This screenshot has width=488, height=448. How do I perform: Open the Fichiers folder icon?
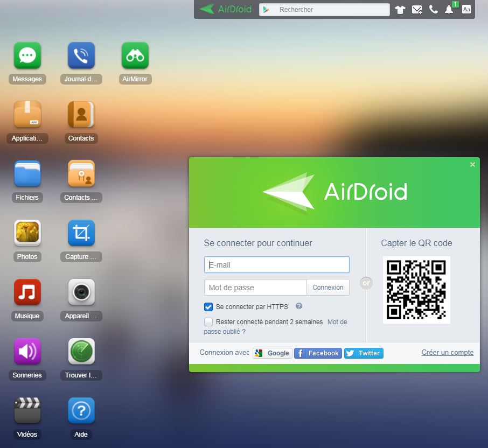pos(27,173)
